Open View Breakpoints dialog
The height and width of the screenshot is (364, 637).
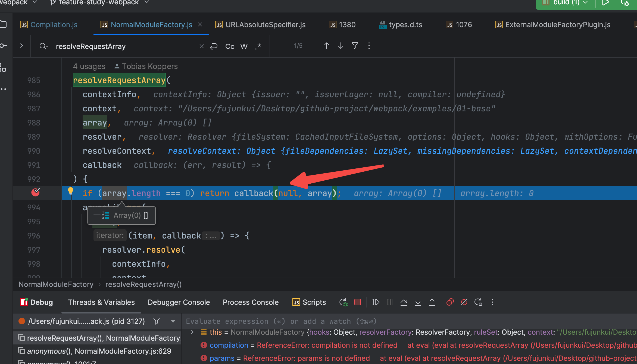[x=450, y=302]
